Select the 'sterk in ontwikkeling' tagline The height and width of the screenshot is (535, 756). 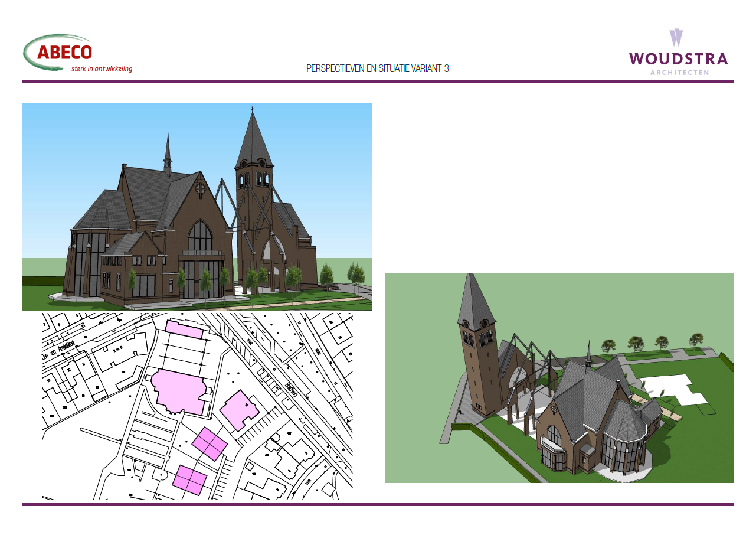click(x=102, y=68)
